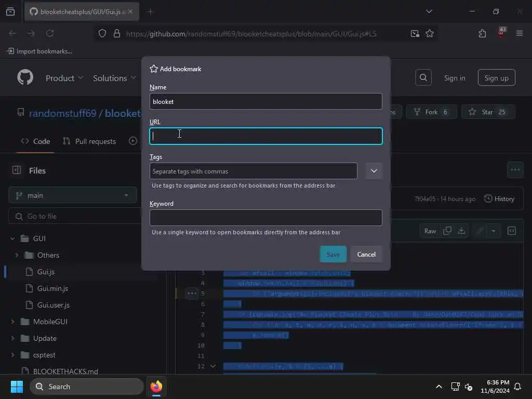Open the Extensions puzzle icon
Viewport: 532px width, 399px height.
tap(482, 33)
